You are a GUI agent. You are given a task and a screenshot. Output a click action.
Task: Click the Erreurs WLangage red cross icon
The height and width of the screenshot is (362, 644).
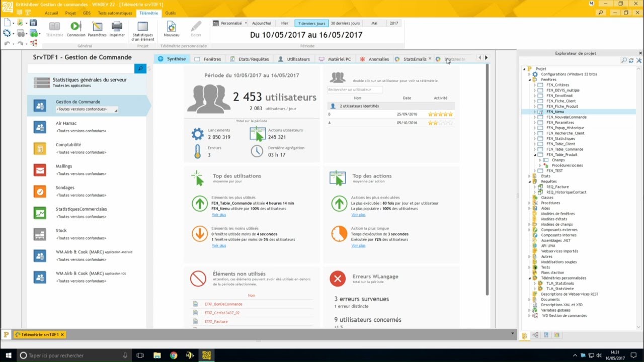coord(338,278)
